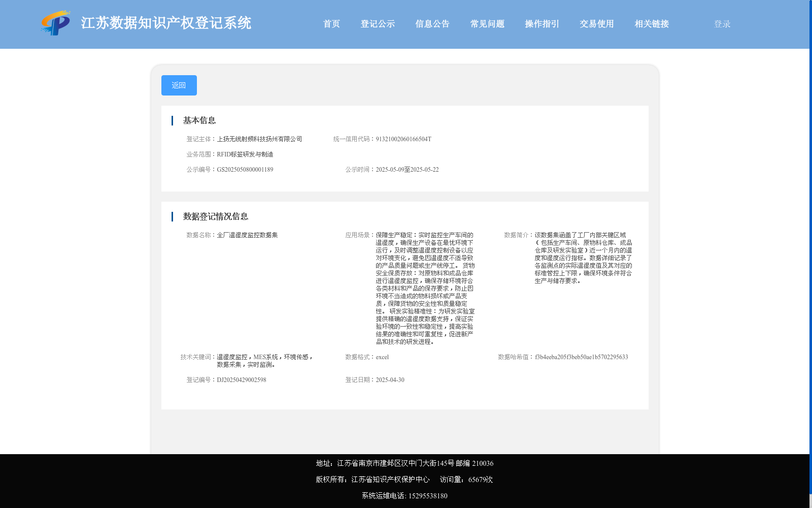Open 相关链接 in the header

pos(652,24)
